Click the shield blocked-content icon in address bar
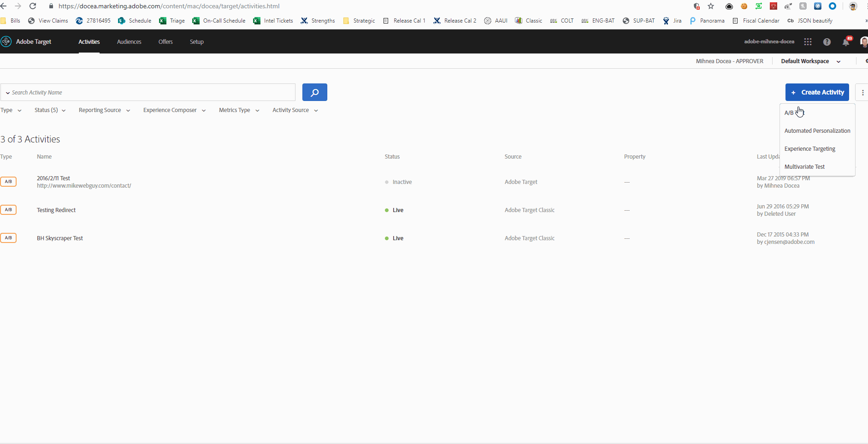Viewport: 868px width, 444px height. click(697, 6)
